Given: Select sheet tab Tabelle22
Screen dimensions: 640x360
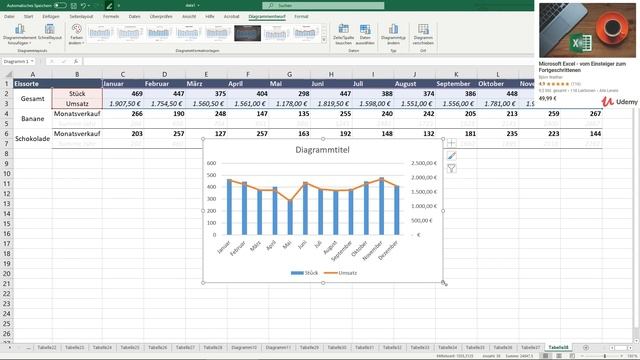Looking at the screenshot, I should click(x=47, y=348).
